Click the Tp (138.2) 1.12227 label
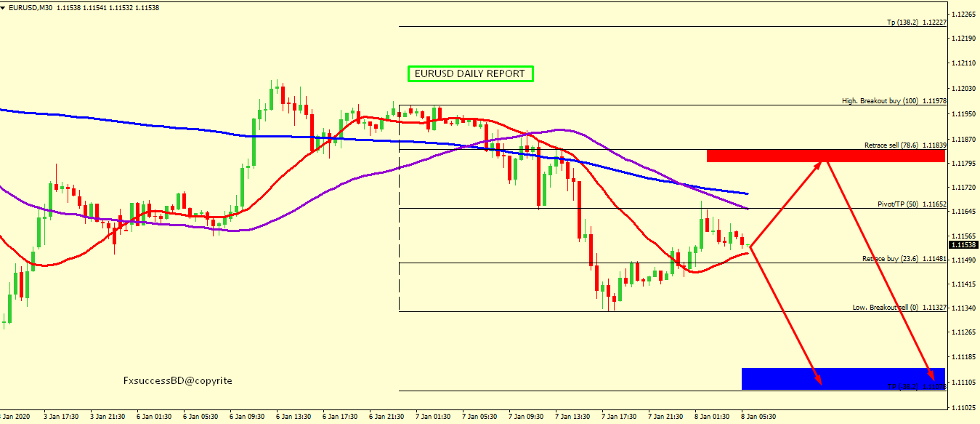The width and height of the screenshot is (980, 424). (916, 23)
